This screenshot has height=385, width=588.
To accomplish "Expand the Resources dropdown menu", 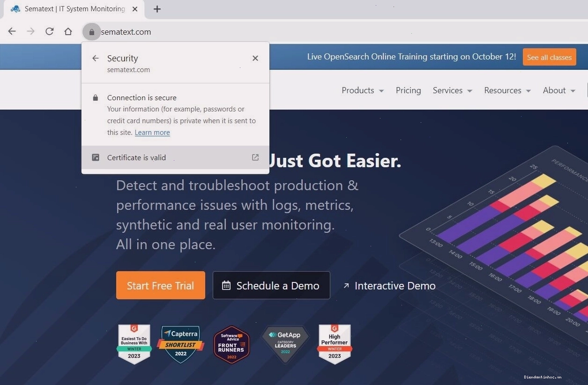I will [x=507, y=90].
